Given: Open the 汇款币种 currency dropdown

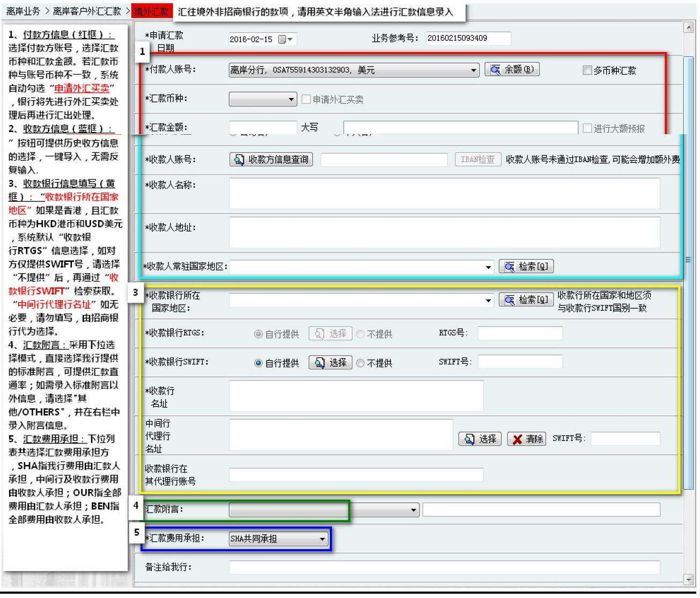Looking at the screenshot, I should click(291, 99).
